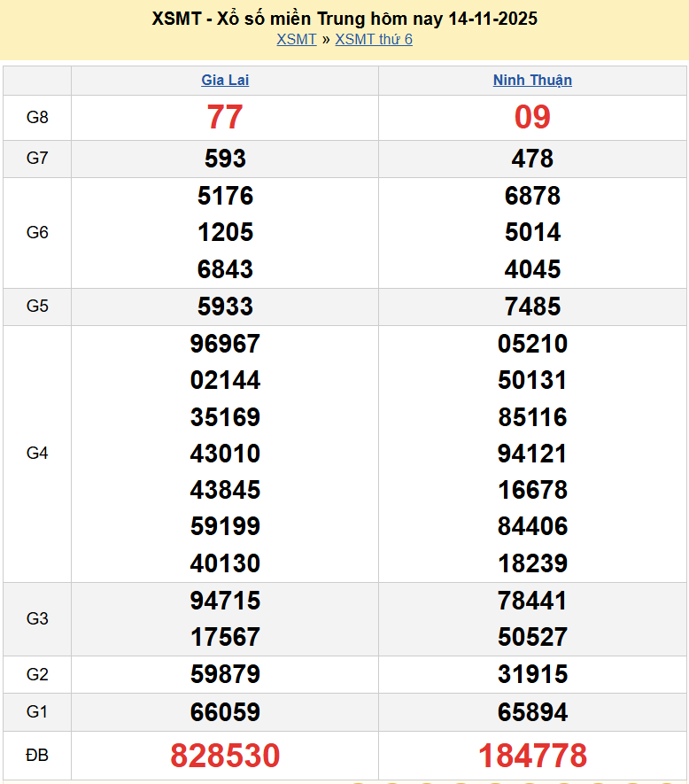
Task: Click the page title with date 14-11-2025
Action: point(344,19)
